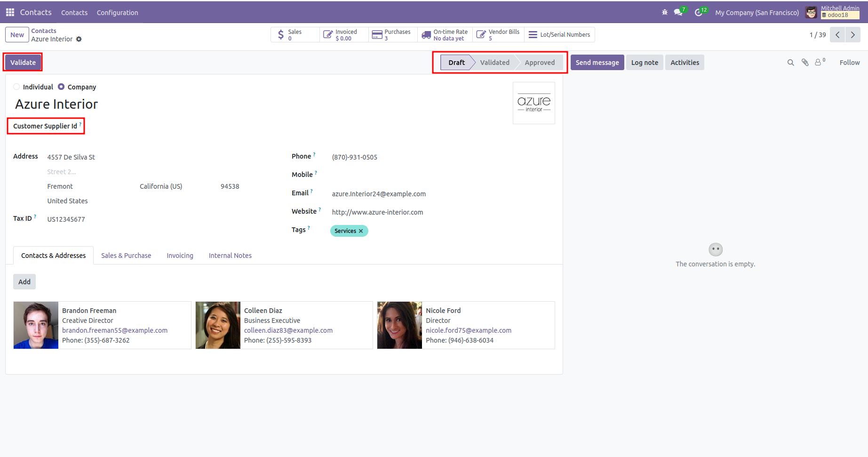Screen dimensions: 868x457
Task: Open the Mitchell Admin user avatar
Action: [811, 12]
